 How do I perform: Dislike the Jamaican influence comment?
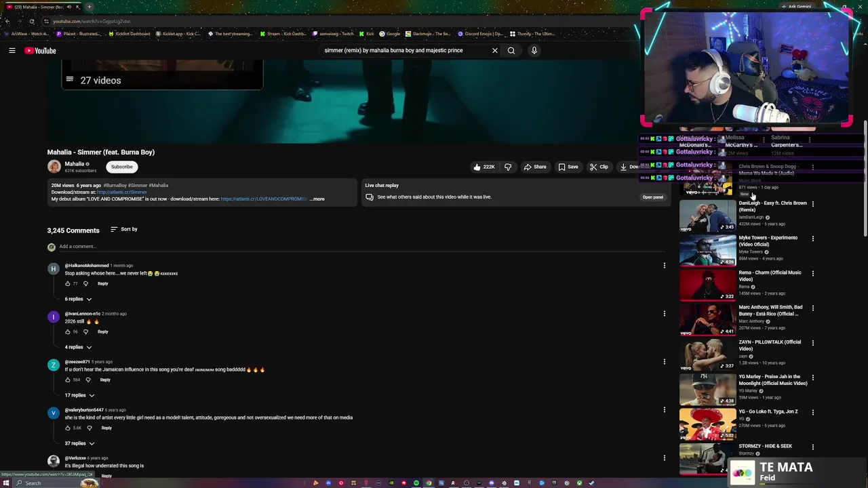(87, 380)
